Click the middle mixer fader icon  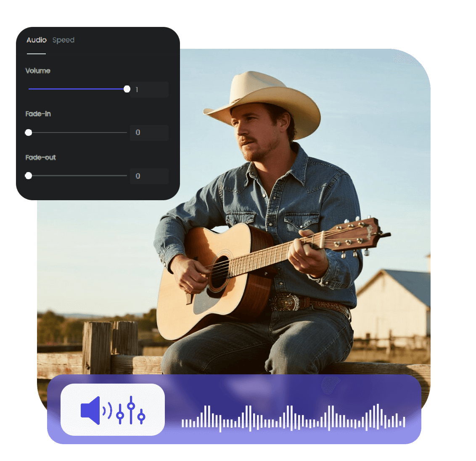click(x=131, y=409)
